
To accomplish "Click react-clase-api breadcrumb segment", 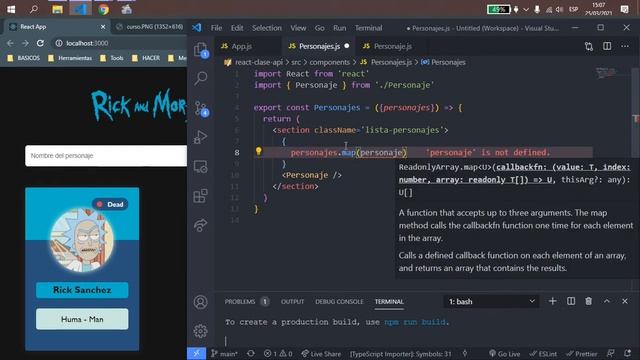I will coord(258,62).
